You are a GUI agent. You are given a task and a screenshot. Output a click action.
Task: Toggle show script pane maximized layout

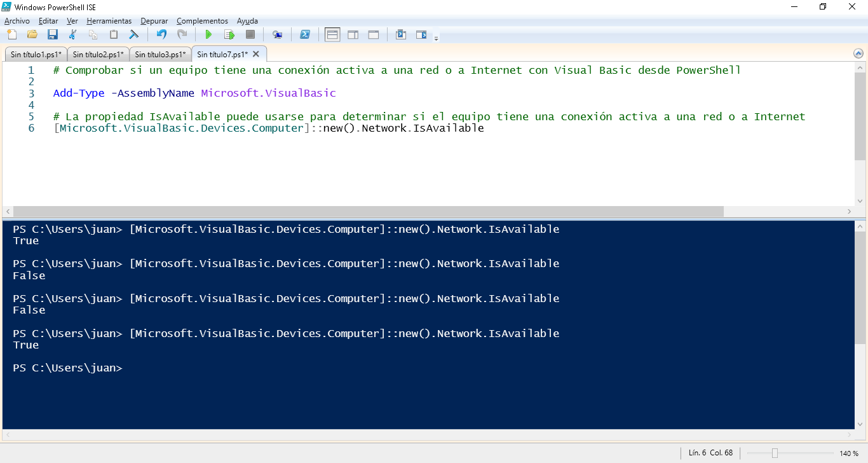tap(374, 34)
